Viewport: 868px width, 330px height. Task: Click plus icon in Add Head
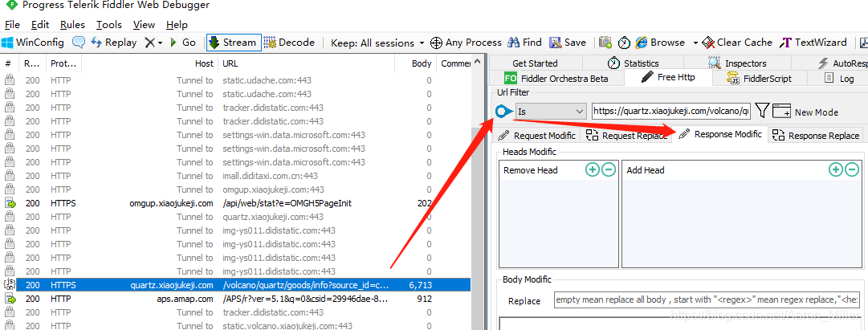point(835,170)
